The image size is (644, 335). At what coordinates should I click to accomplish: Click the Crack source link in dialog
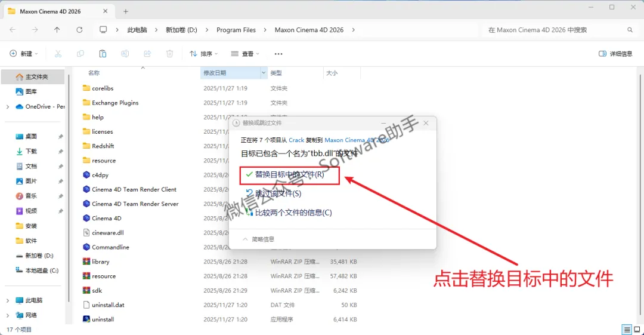(x=296, y=140)
